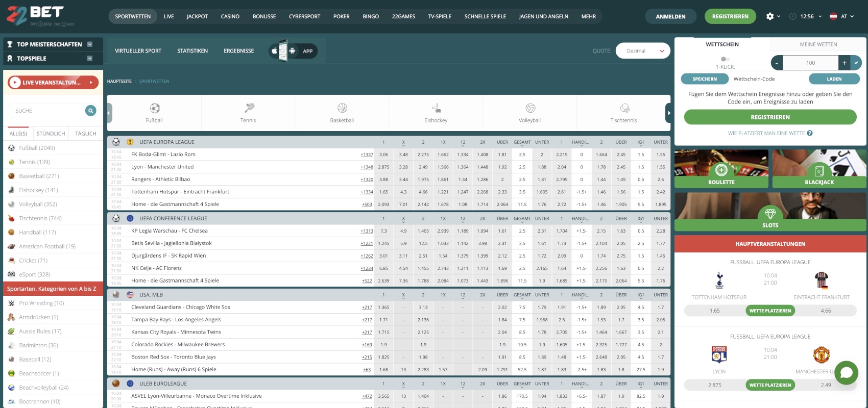Decrease the 1-Klick stake with minus
The width and height of the screenshot is (868, 408).
coord(777,63)
